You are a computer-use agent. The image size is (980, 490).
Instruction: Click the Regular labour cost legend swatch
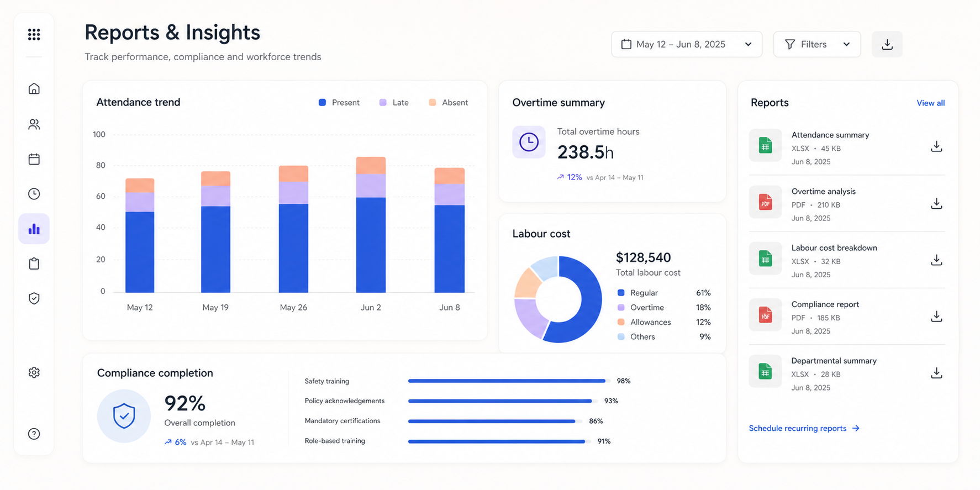click(621, 293)
